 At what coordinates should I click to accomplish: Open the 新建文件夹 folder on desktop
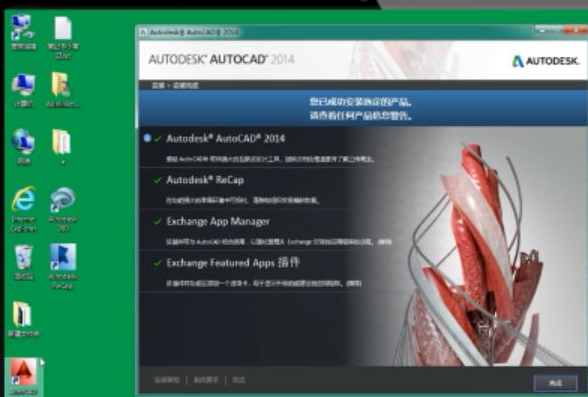tap(23, 319)
